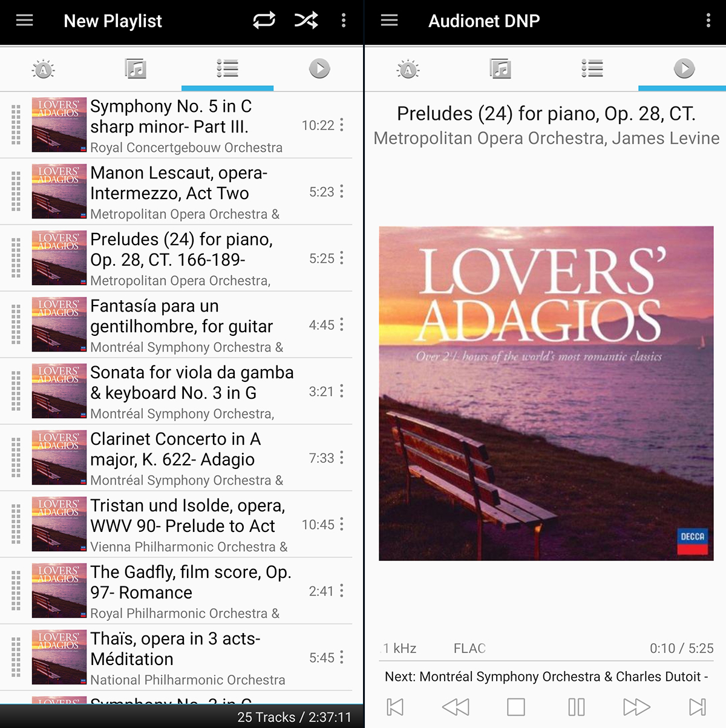
Task: Skip to previous track
Action: pos(395,707)
